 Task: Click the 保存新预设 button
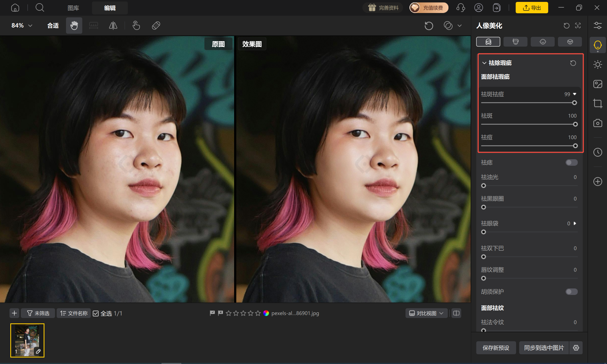pos(496,348)
